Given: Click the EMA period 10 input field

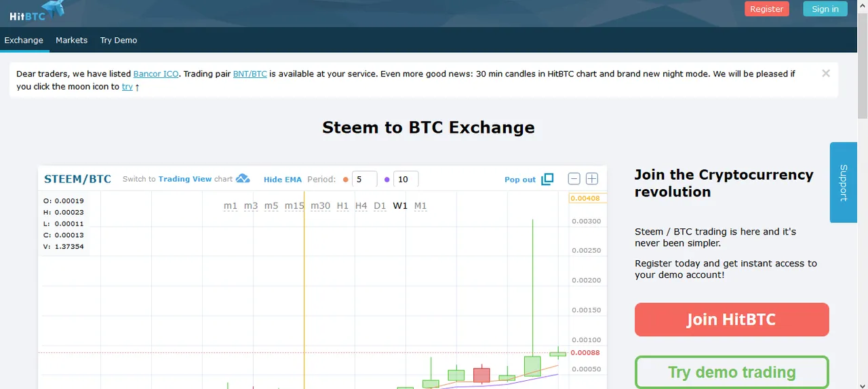Looking at the screenshot, I should click(x=406, y=180).
